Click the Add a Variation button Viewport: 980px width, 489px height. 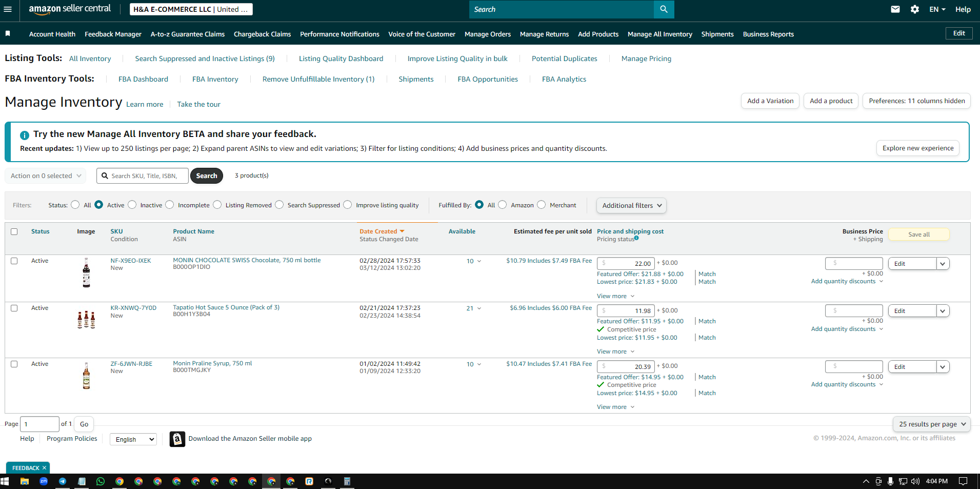pos(770,101)
